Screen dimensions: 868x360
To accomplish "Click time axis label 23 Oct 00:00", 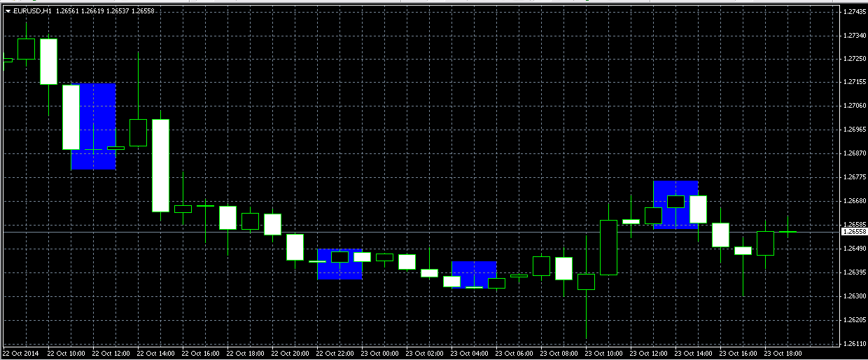I will 379,354.
